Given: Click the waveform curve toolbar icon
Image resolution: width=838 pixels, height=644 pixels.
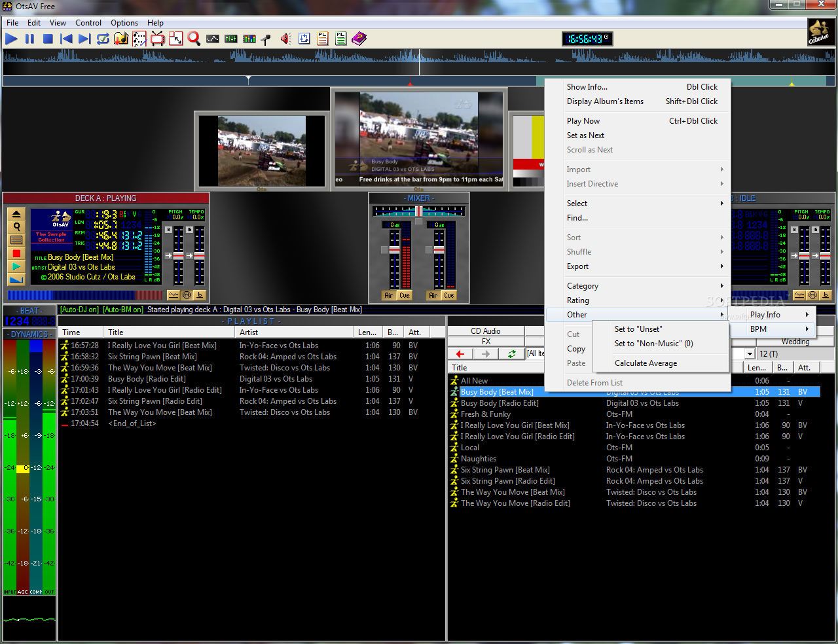Looking at the screenshot, I should click(213, 39).
